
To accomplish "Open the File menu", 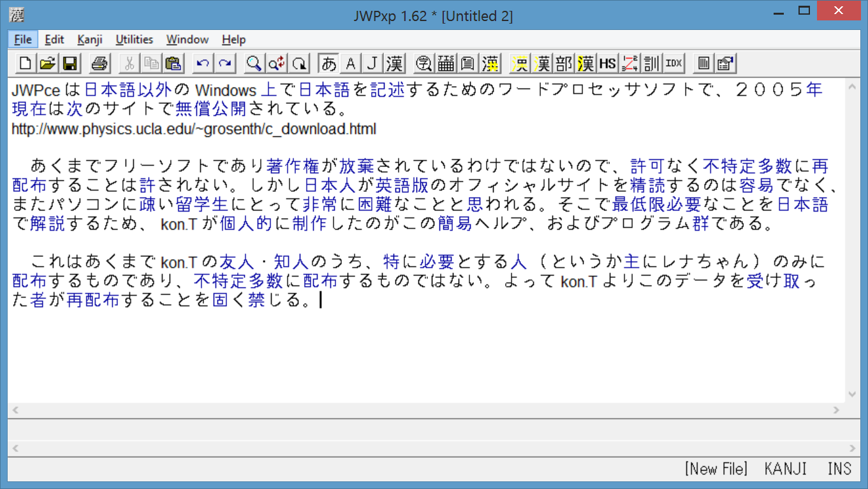I will (x=23, y=40).
